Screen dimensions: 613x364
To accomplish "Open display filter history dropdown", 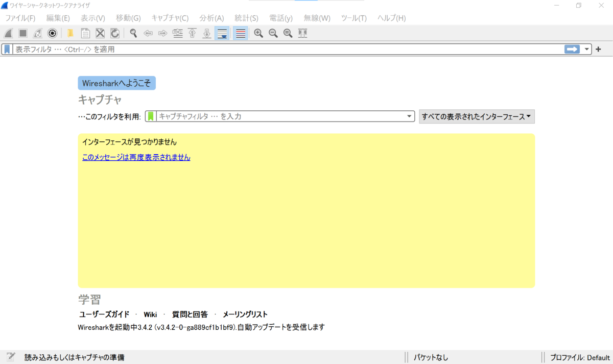I will click(x=587, y=49).
